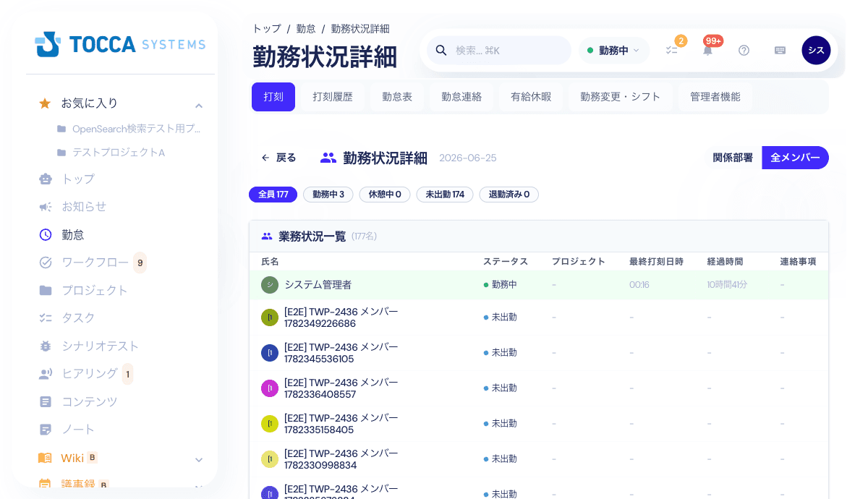Viewport: 868px width, 499px height.
Task: Click the date 2026-06-25 next to heading
Action: point(467,158)
